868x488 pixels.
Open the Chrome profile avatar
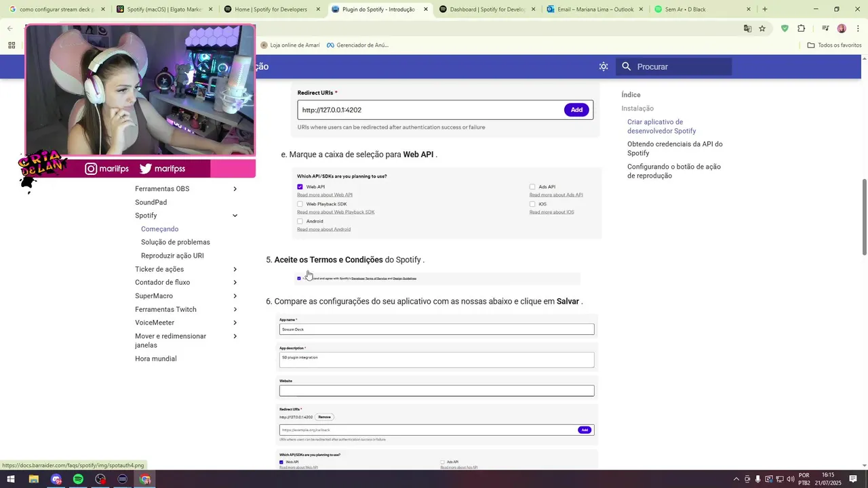(x=842, y=28)
